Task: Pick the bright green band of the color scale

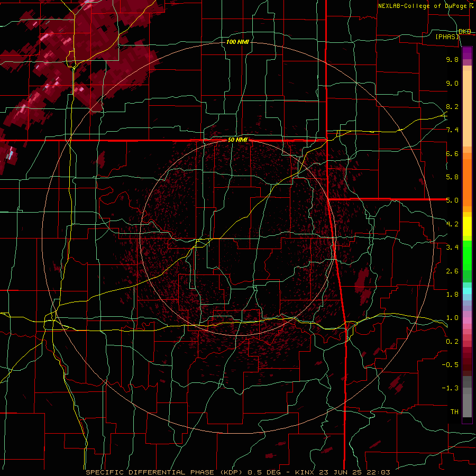Action: (467, 255)
